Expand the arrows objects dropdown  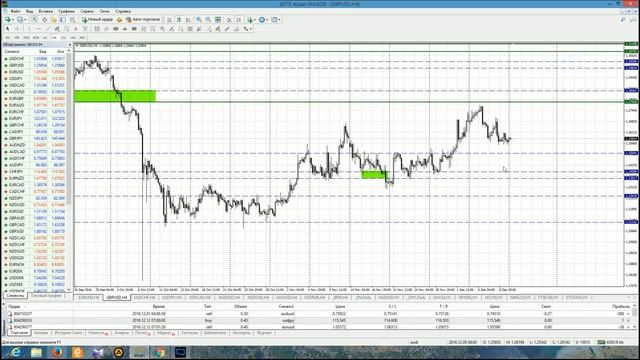[251, 29]
